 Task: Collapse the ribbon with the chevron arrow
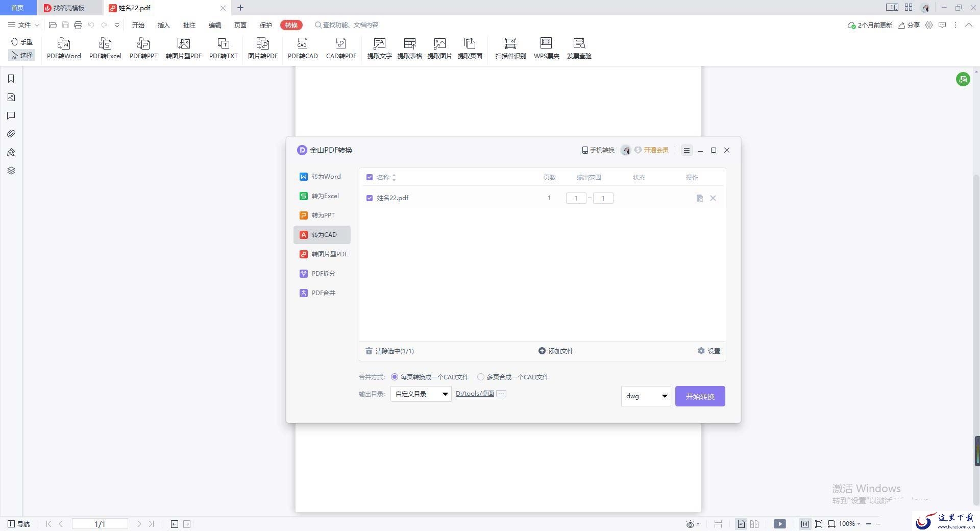tap(968, 25)
